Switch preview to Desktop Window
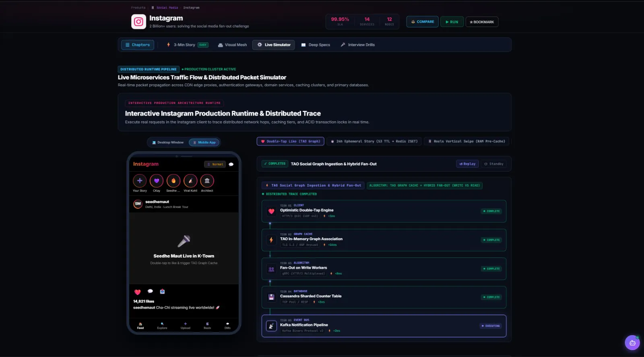Image resolution: width=644 pixels, height=357 pixels. click(168, 142)
